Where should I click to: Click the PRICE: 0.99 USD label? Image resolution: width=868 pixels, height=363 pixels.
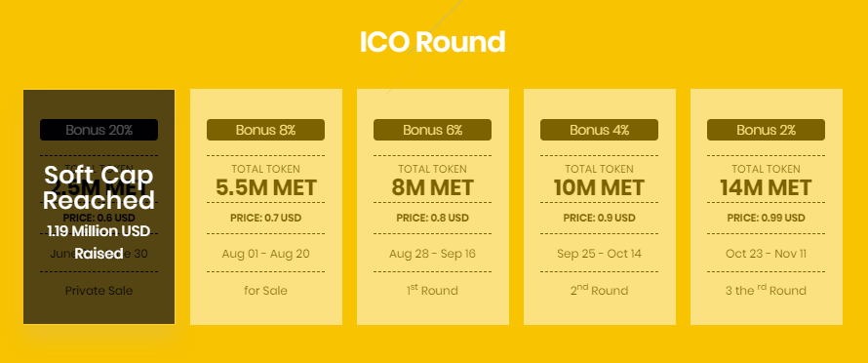[x=767, y=218]
